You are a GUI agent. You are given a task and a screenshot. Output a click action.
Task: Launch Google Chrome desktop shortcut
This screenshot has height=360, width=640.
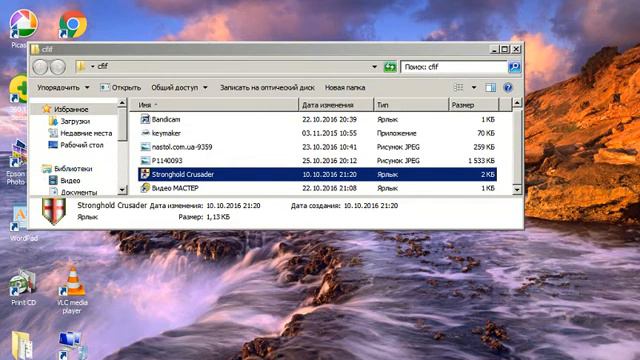tap(73, 24)
